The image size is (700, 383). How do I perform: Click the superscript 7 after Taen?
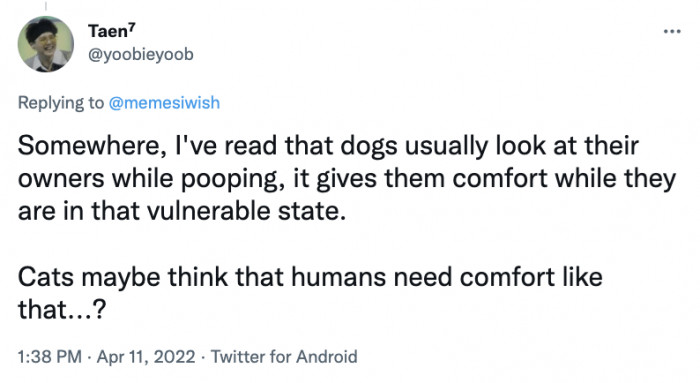tap(132, 26)
